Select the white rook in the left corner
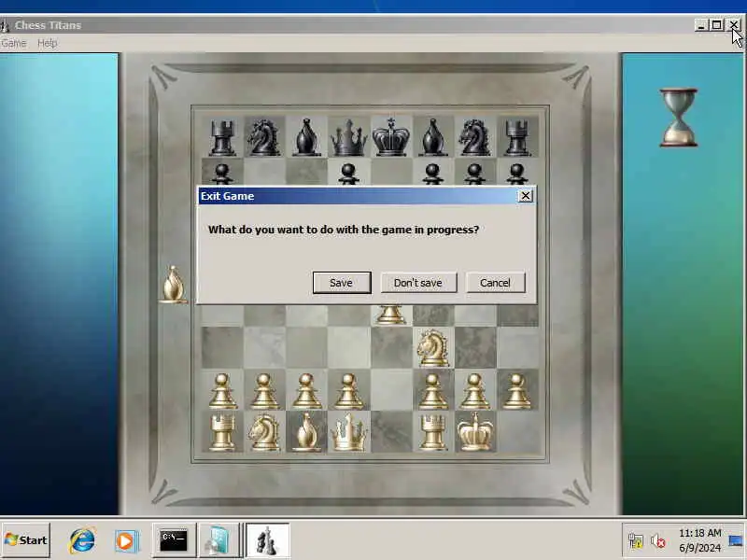The width and height of the screenshot is (747, 560). [222, 432]
